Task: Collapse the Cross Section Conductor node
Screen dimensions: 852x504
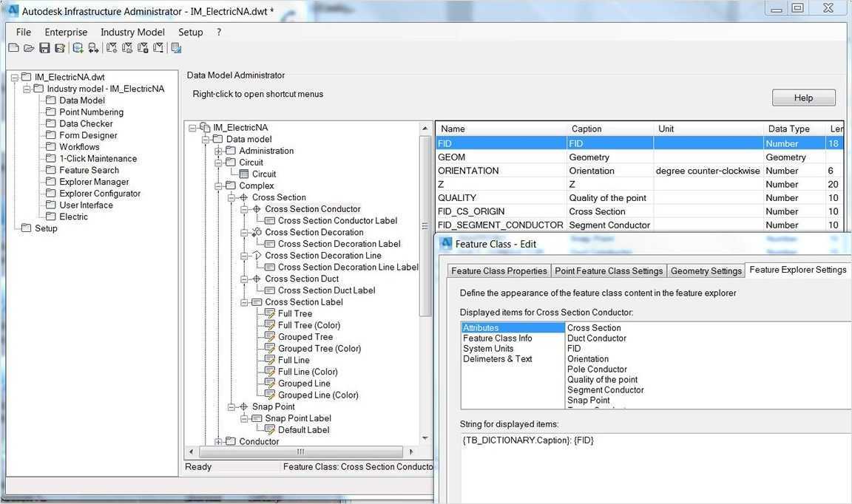Action: click(245, 209)
